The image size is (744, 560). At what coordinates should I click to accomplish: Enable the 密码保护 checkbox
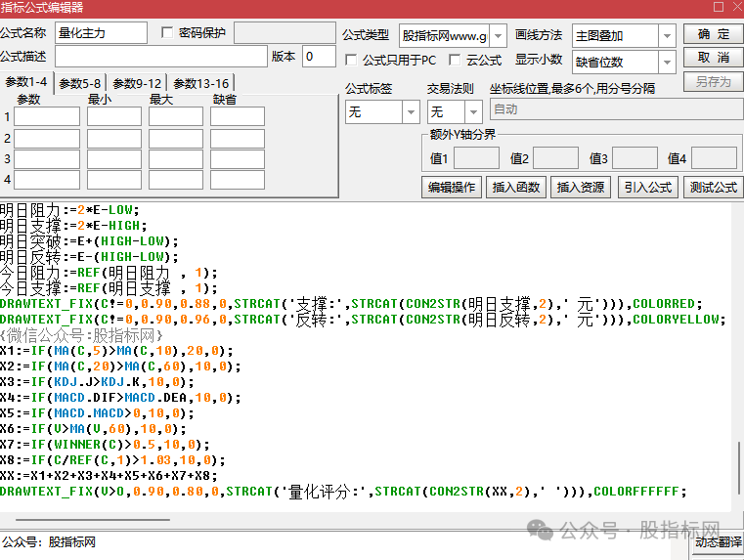(x=167, y=32)
